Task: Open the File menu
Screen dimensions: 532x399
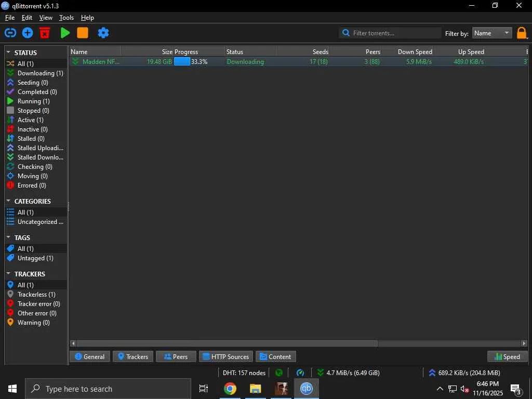Action: click(10, 18)
